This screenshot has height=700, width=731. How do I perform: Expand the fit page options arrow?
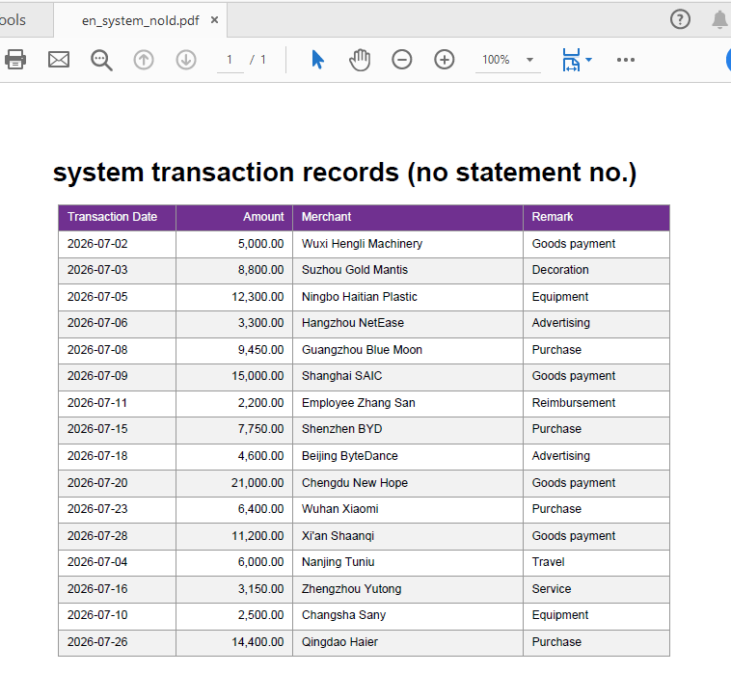588,60
